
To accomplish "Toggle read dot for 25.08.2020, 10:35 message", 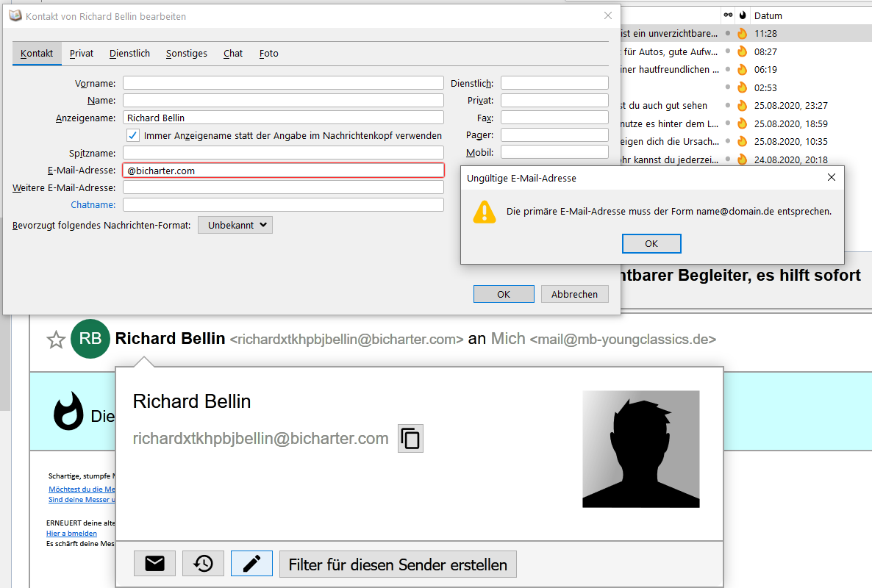I will tap(727, 141).
